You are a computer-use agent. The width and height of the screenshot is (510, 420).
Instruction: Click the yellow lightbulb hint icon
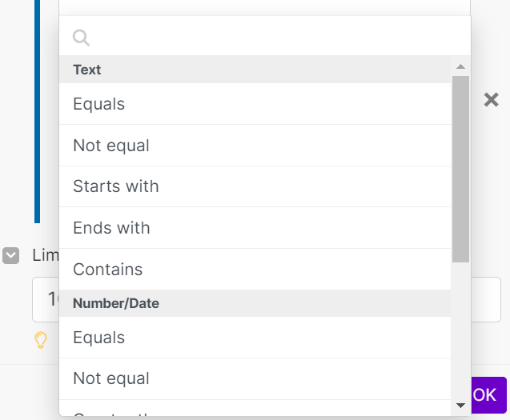pyautogui.click(x=41, y=340)
